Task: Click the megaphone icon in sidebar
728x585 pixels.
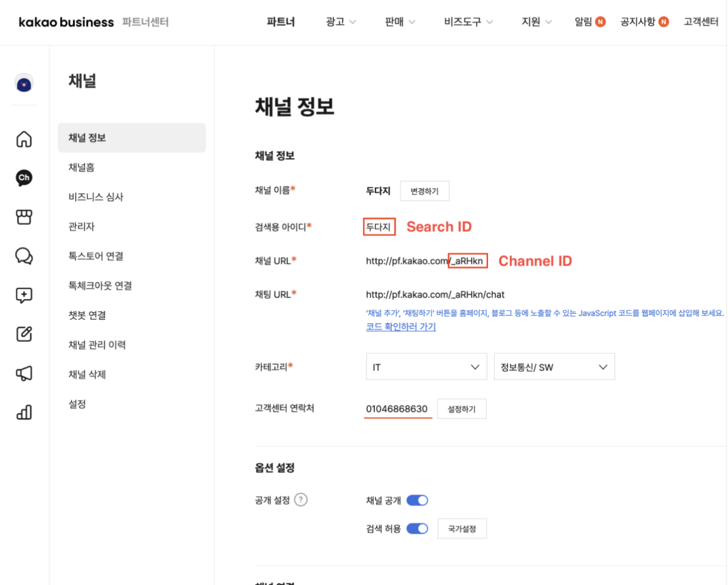Action: click(x=24, y=373)
